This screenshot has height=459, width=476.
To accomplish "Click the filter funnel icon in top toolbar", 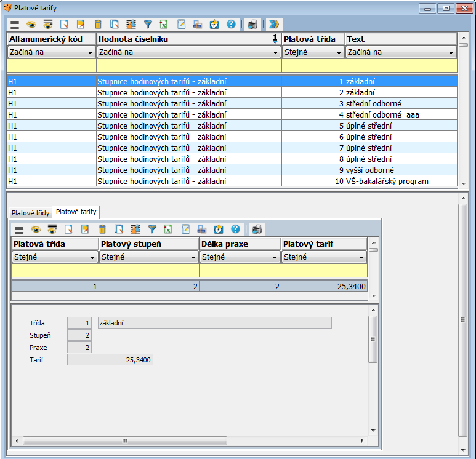I will [148, 24].
